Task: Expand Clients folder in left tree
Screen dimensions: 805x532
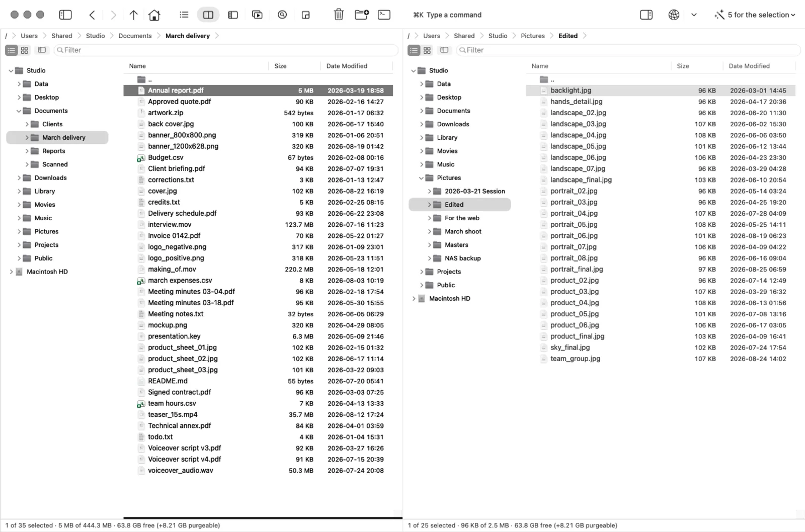Action: pyautogui.click(x=27, y=124)
